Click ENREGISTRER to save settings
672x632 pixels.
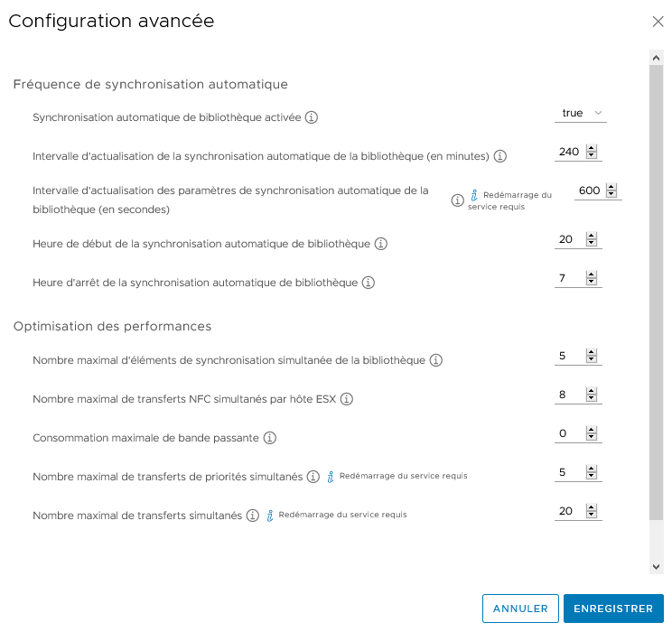613,609
